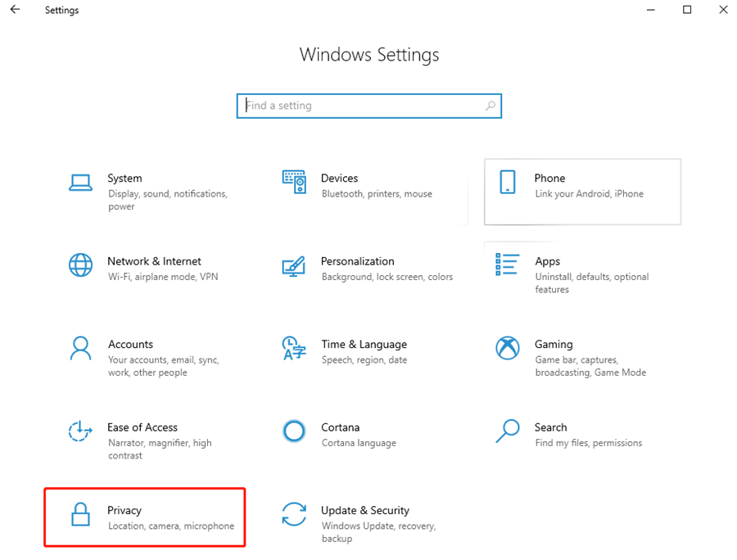Click the Cortana circle icon

point(294,431)
